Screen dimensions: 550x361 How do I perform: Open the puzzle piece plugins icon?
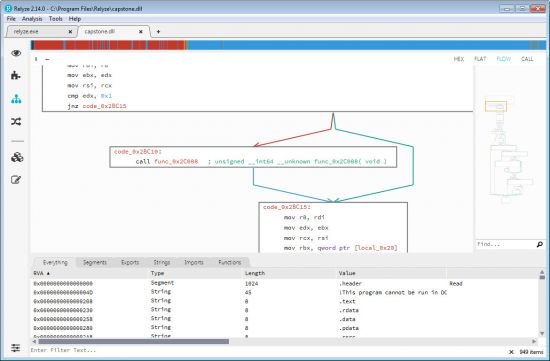pyautogui.click(x=16, y=75)
